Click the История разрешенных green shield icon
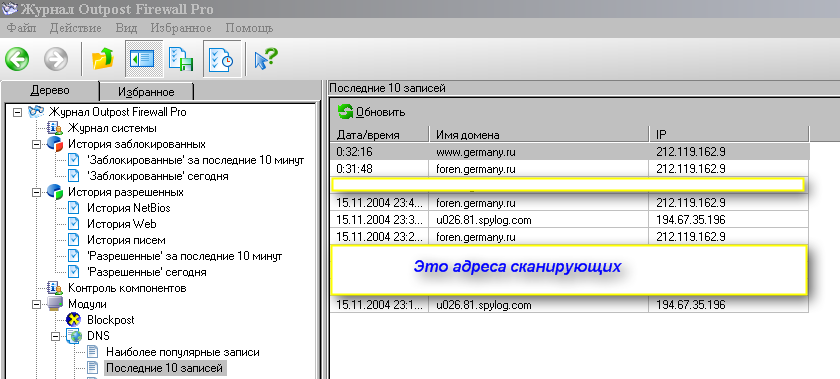 pos(55,192)
